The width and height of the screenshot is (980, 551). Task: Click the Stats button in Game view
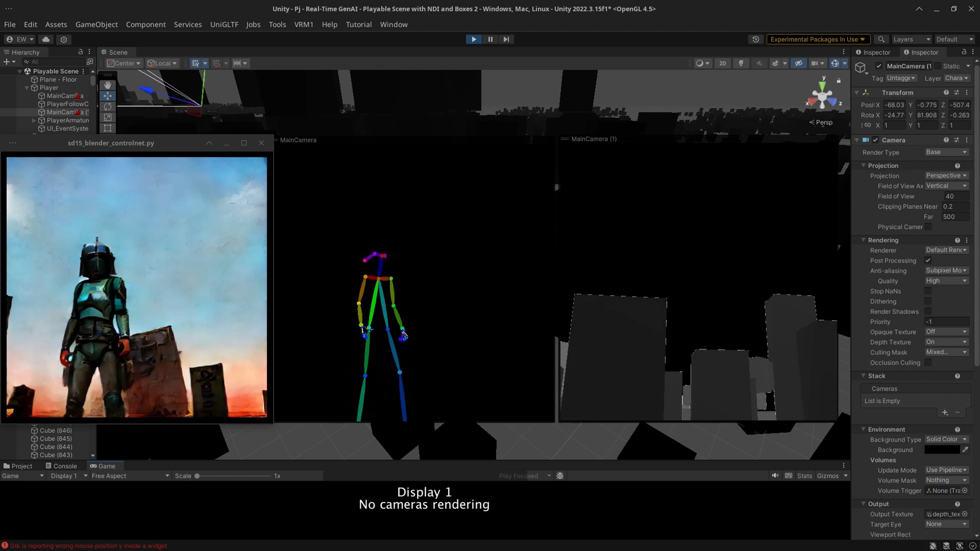804,475
